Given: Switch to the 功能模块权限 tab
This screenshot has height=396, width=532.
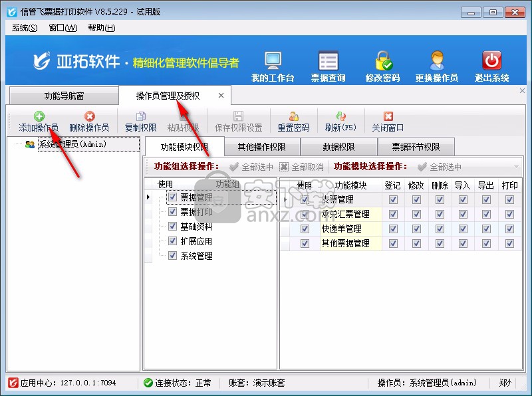Looking at the screenshot, I should 185,147.
